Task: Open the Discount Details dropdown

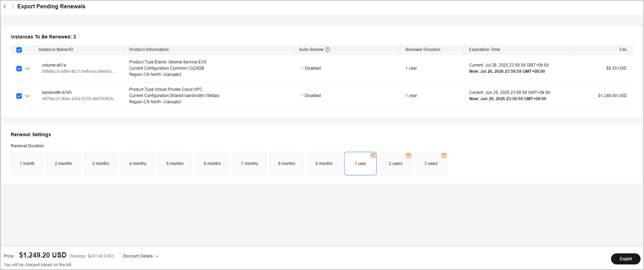Action: (x=140, y=256)
